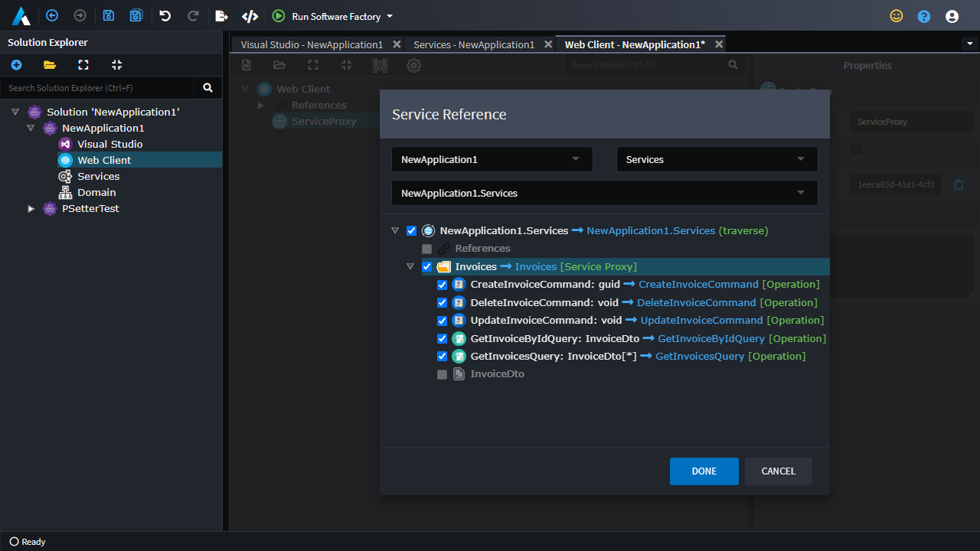Uncheck DeleteInvoiceCommand checkbox
The image size is (980, 551).
tap(442, 302)
